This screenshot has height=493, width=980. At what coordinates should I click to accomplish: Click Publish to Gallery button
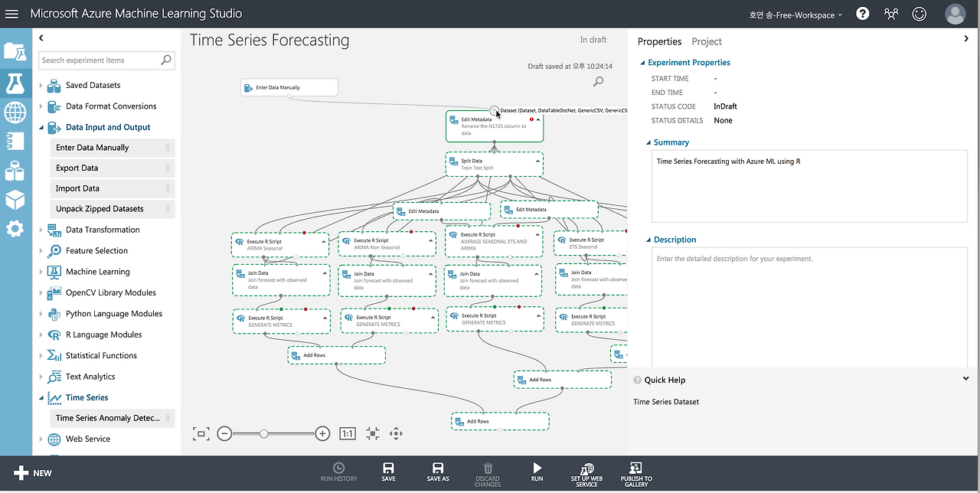(635, 472)
